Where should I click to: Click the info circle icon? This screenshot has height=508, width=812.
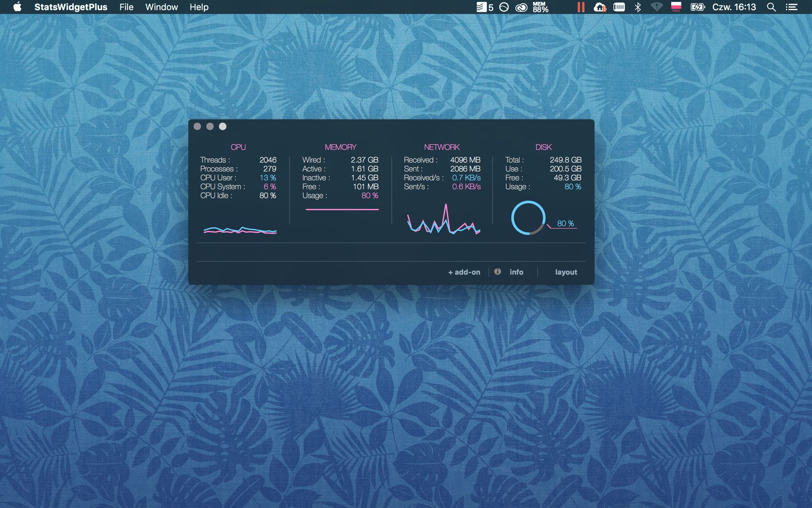pyautogui.click(x=498, y=272)
